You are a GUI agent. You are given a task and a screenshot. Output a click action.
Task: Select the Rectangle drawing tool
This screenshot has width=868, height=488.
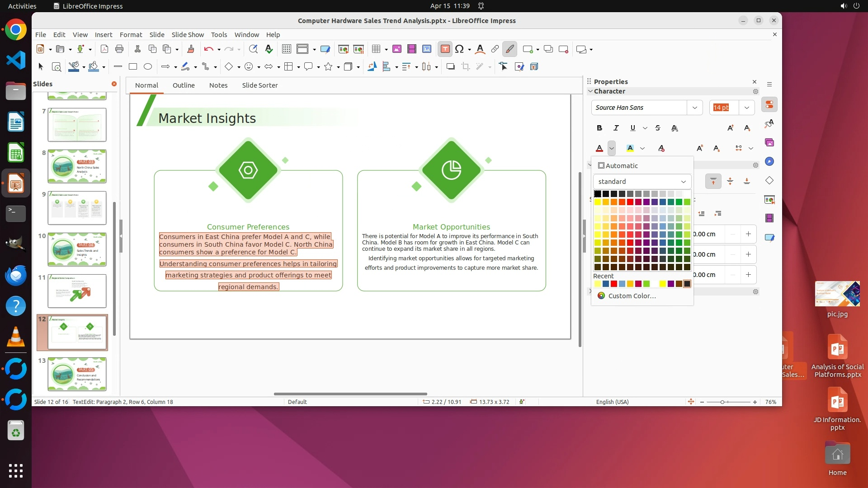[132, 67]
